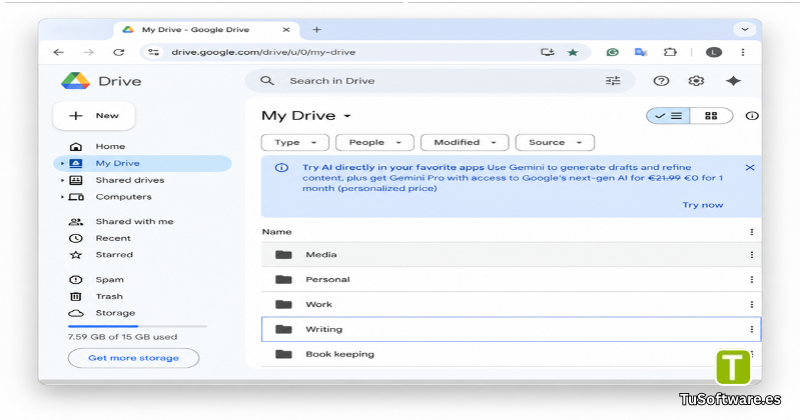Open the People filter dropdown

point(374,142)
